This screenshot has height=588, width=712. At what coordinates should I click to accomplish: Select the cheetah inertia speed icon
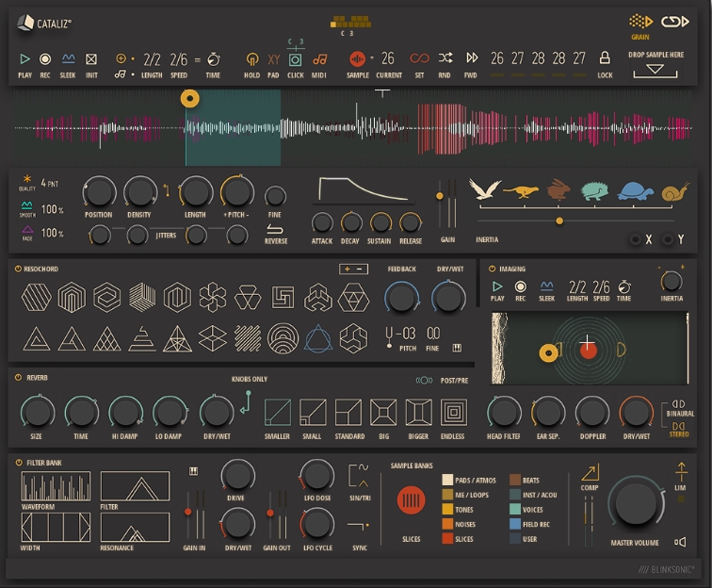click(521, 191)
